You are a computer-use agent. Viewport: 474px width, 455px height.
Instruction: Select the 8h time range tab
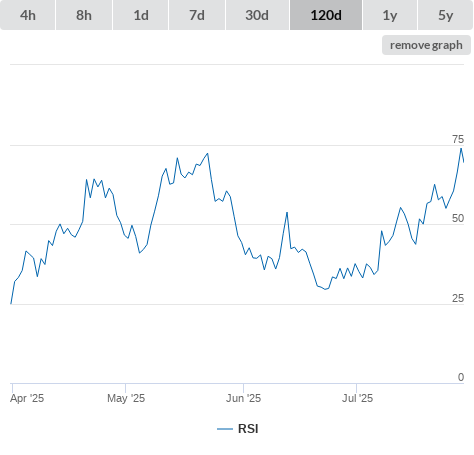(x=84, y=15)
